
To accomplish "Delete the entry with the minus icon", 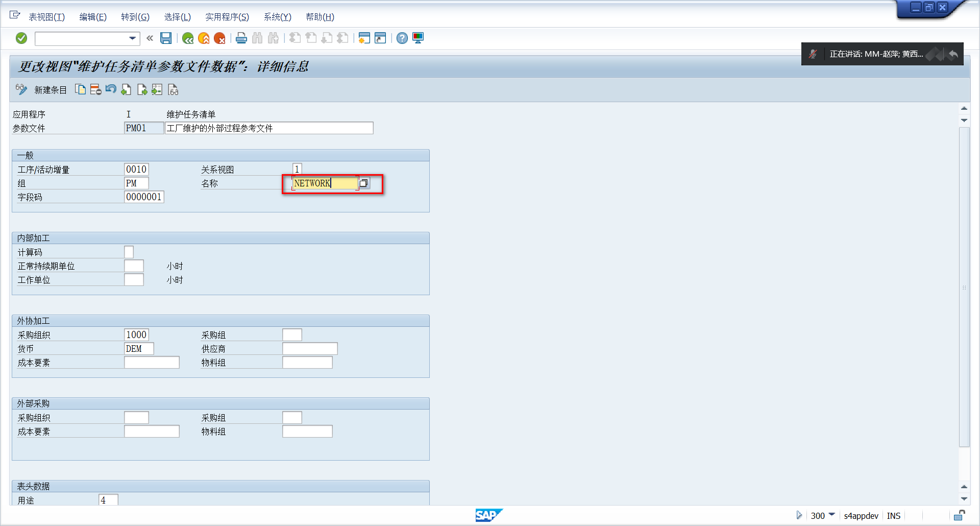I will pos(95,89).
